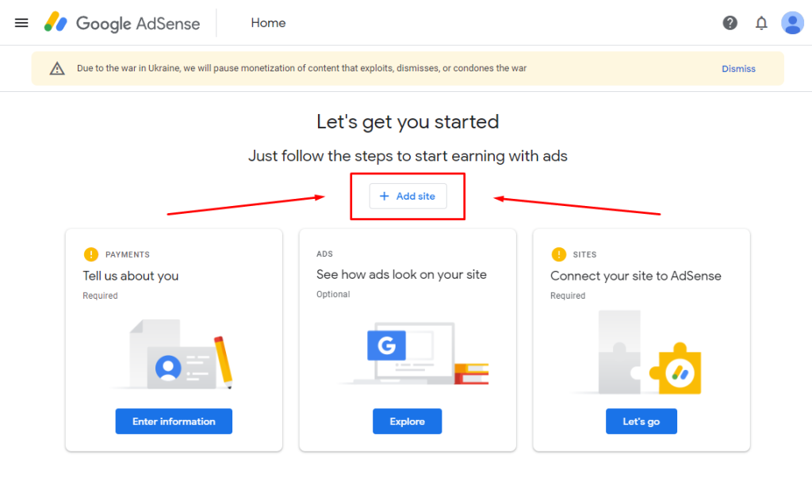Click 'See how ads look on your site'
812x504 pixels.
click(x=401, y=274)
